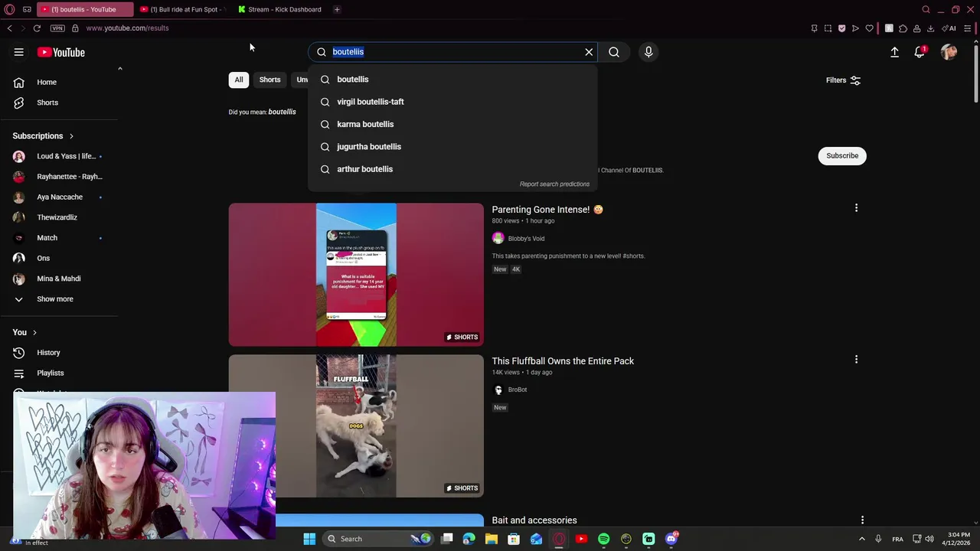980x551 pixels.
Task: Start voice search with the microphone
Action: pyautogui.click(x=648, y=52)
